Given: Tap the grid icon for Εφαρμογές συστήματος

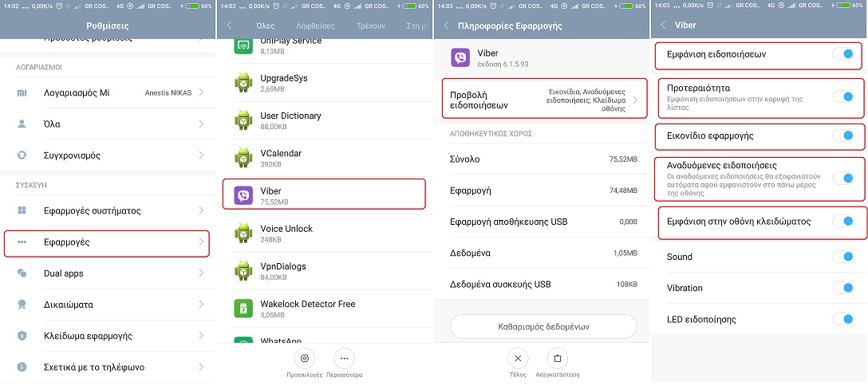Looking at the screenshot, I should (22, 210).
